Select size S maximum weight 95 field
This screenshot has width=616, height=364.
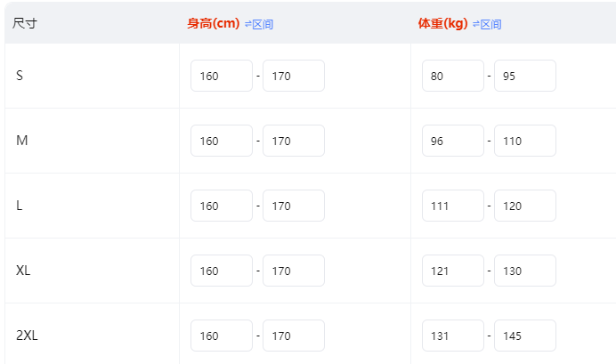pos(524,76)
